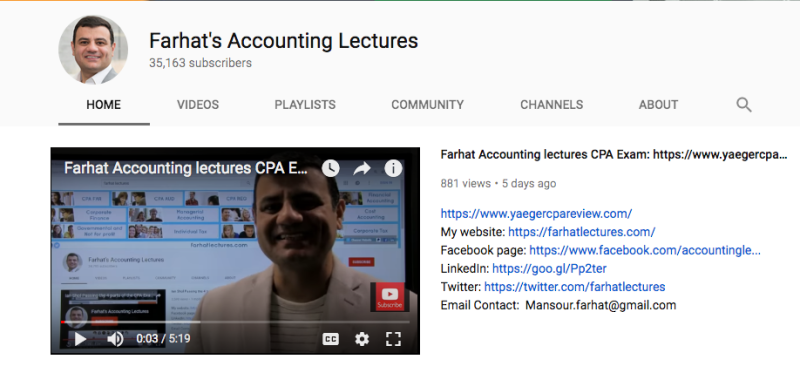Open the yaegercpareview.com link

pos(536,213)
